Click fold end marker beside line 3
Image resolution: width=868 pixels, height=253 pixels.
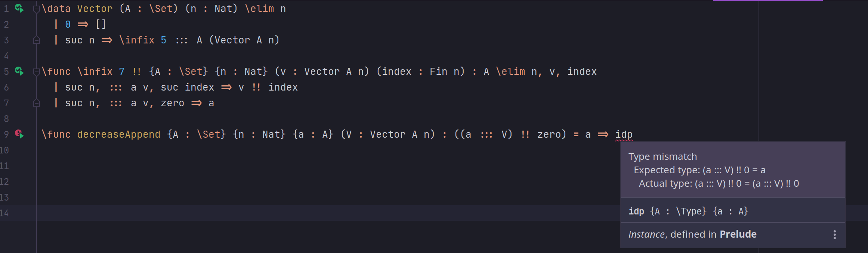pos(36,40)
